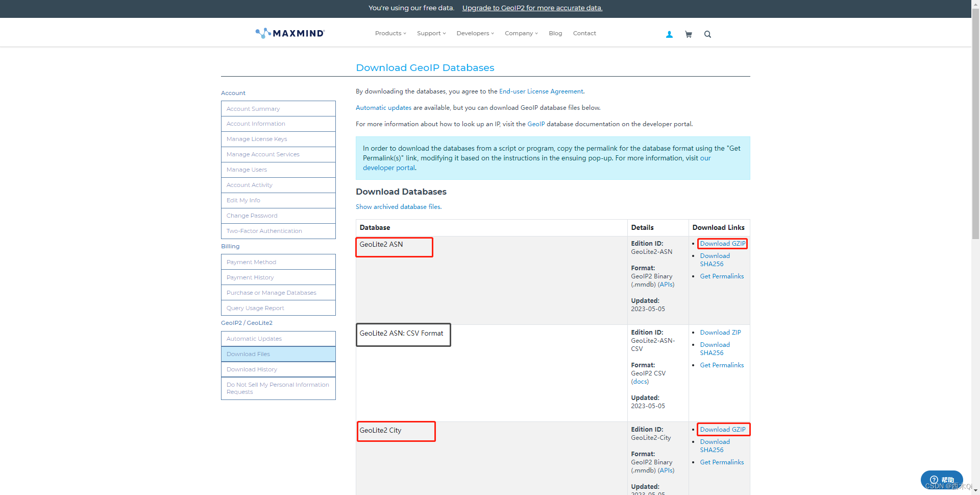Select the 'GeoLite2 City' database name
This screenshot has width=980, height=495.
coord(380,430)
